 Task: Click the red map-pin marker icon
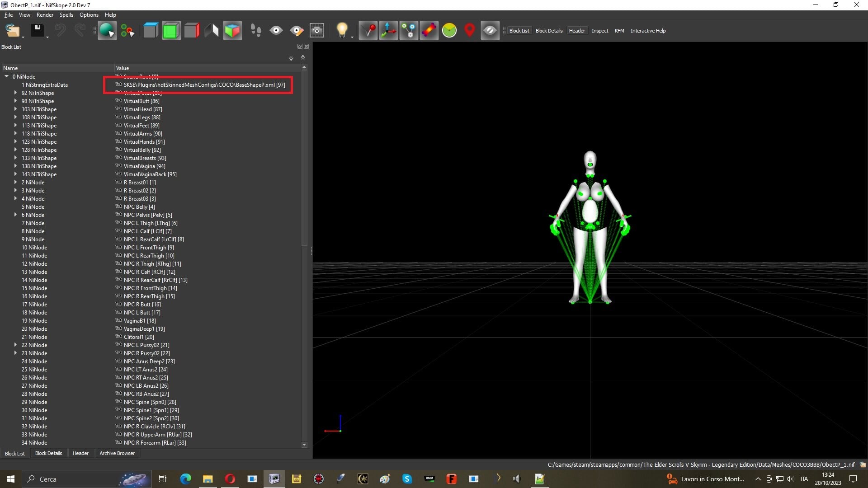tap(470, 31)
